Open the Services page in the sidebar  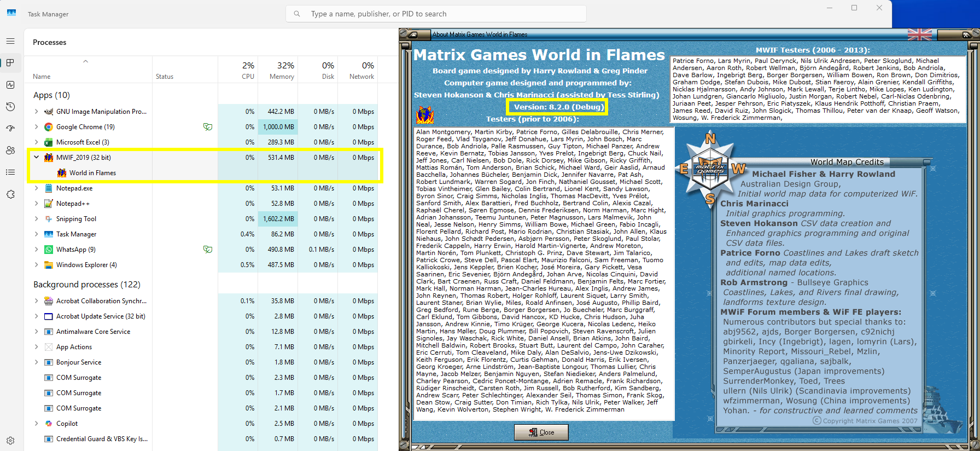pos(10,194)
